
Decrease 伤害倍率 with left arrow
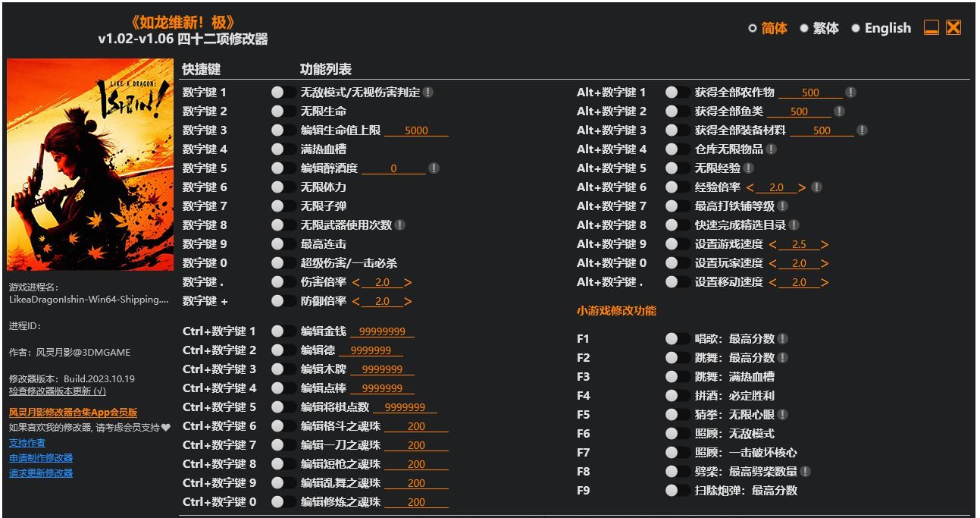point(356,282)
